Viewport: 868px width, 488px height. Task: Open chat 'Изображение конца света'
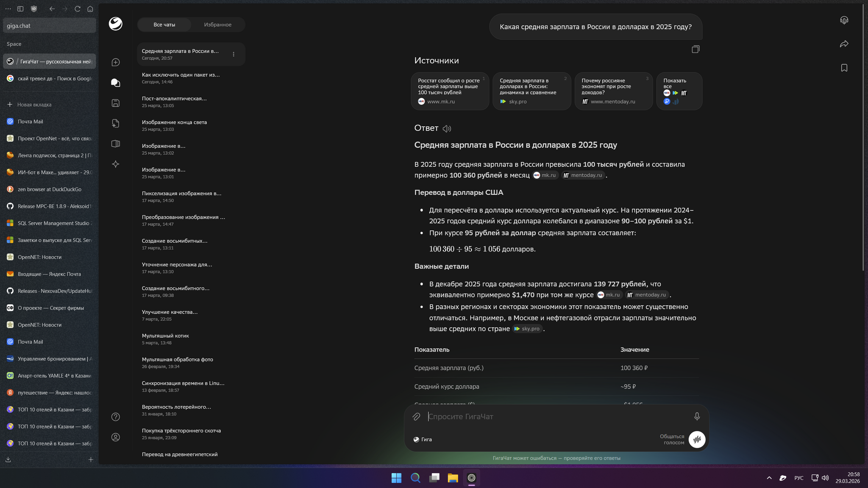click(191, 125)
